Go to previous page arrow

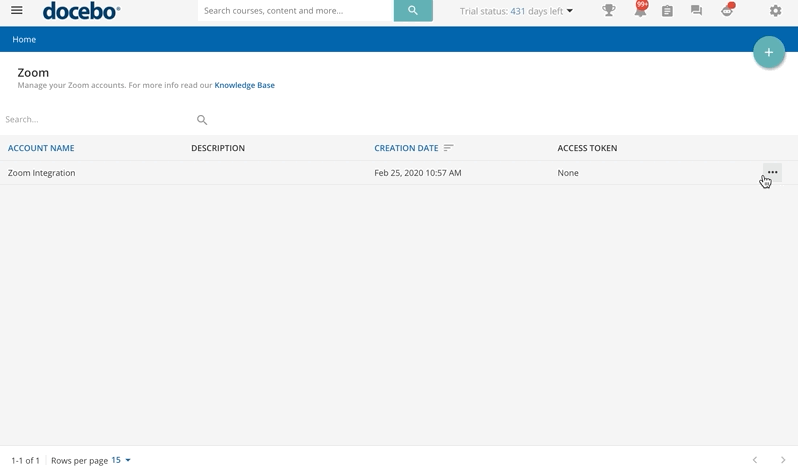(x=755, y=460)
